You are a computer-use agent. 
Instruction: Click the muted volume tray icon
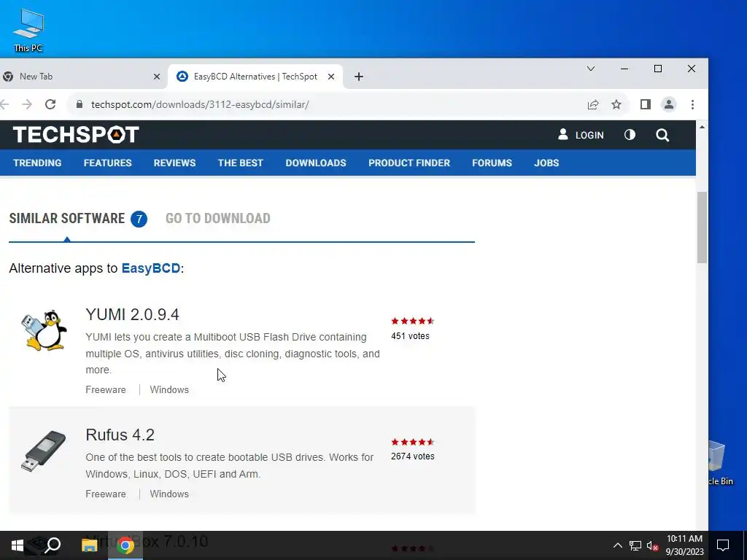click(652, 545)
